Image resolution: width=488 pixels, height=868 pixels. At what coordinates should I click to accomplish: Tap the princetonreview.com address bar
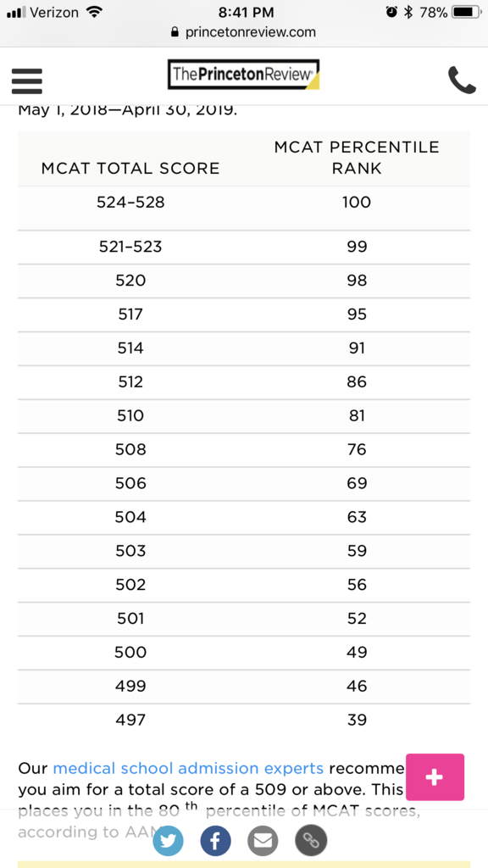click(244, 32)
